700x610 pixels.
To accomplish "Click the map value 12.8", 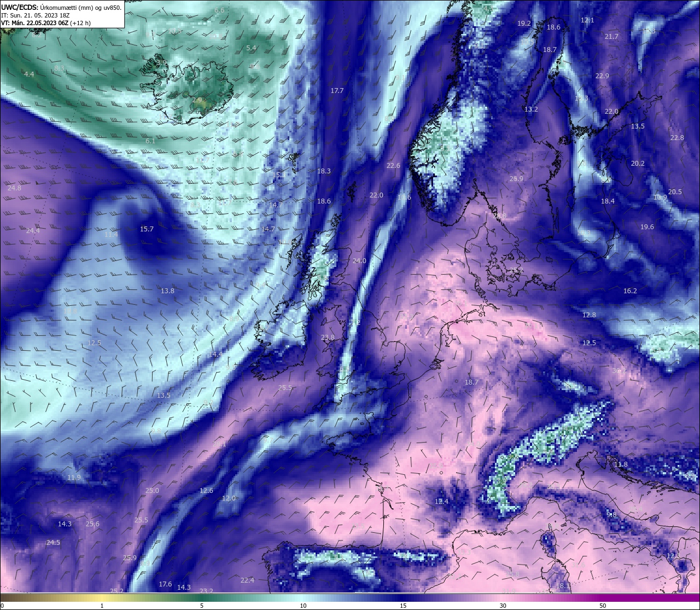I will click(589, 315).
